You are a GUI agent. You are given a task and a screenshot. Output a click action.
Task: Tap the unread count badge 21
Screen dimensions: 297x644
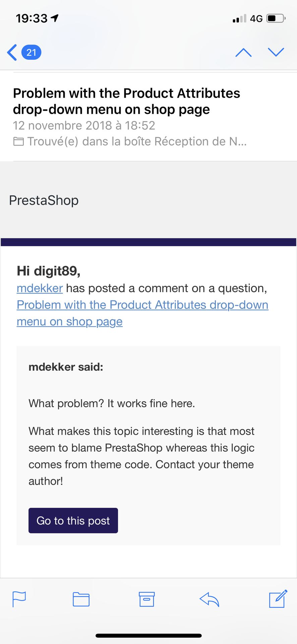31,53
